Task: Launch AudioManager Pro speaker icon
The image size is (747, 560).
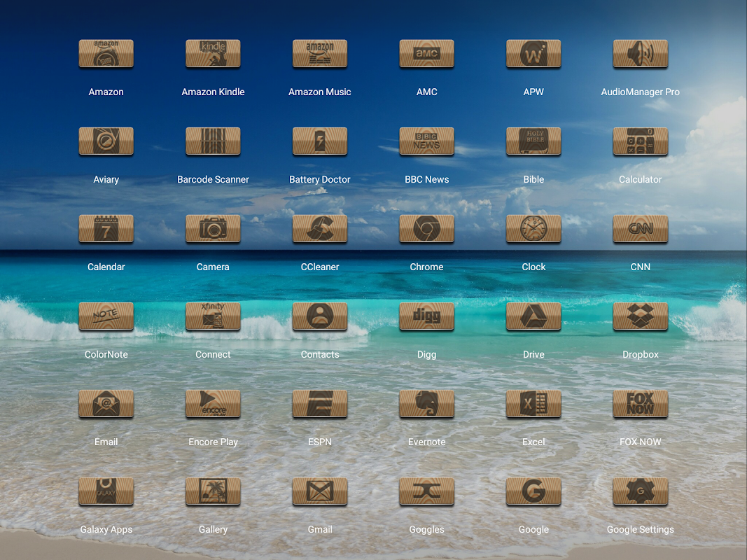Action: click(x=641, y=53)
